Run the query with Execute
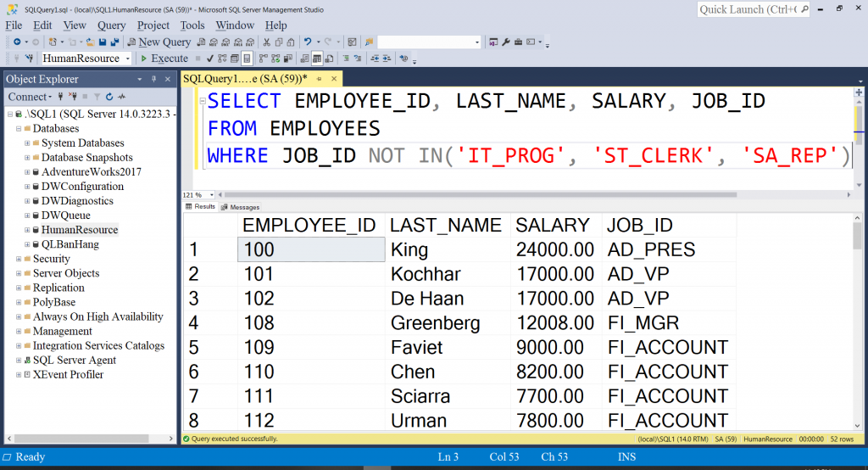868x470 pixels. point(164,59)
